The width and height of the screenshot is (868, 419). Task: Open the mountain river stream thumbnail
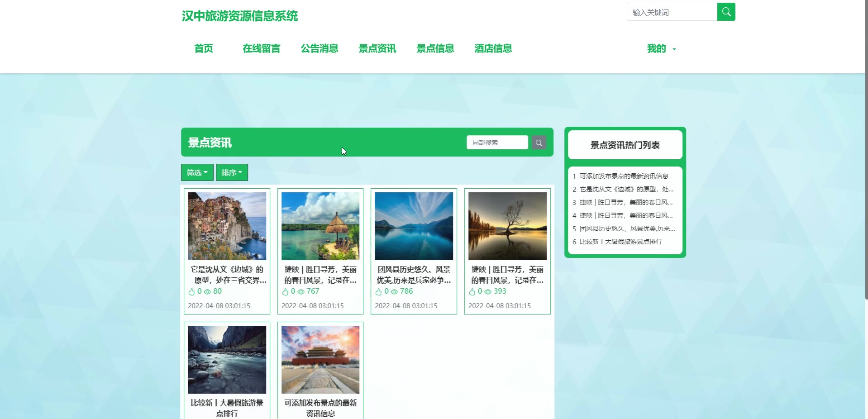coord(227,360)
